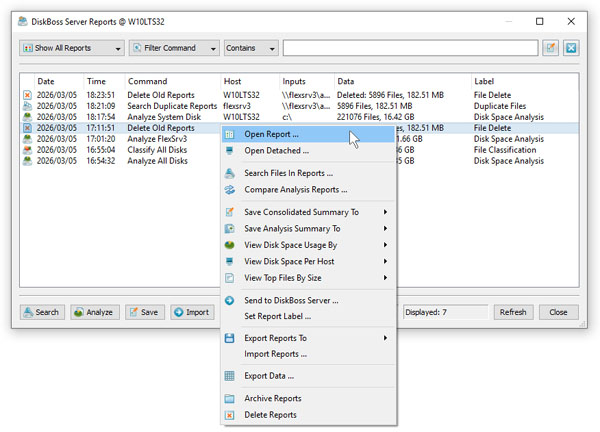The width and height of the screenshot is (600, 432).
Task: Choose Set Report Label menu entry
Action: click(308, 316)
